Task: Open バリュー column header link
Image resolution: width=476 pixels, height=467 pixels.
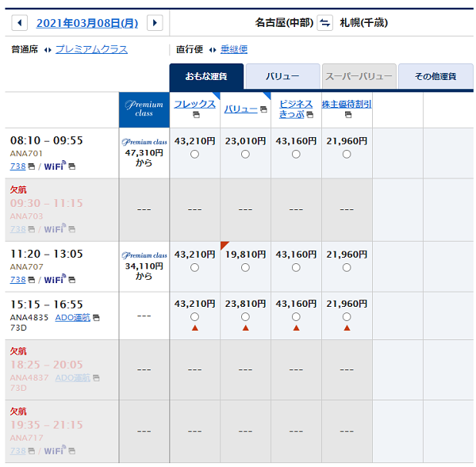Action: coord(240,109)
